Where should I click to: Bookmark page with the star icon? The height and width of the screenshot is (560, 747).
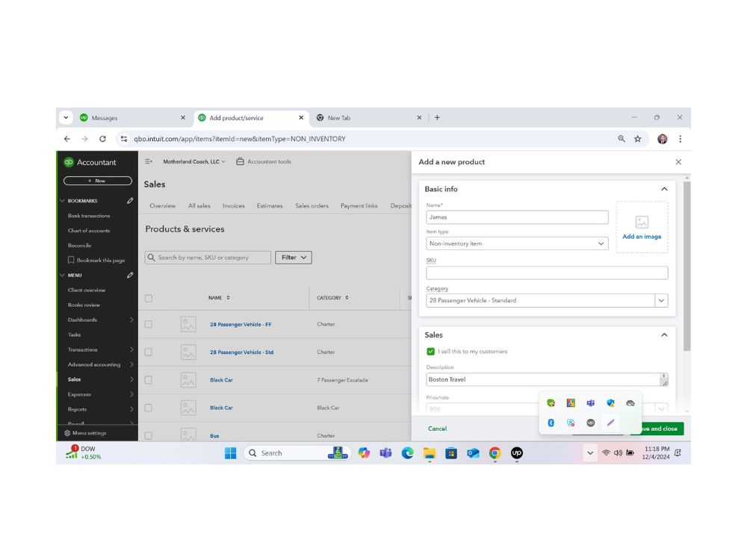click(637, 139)
